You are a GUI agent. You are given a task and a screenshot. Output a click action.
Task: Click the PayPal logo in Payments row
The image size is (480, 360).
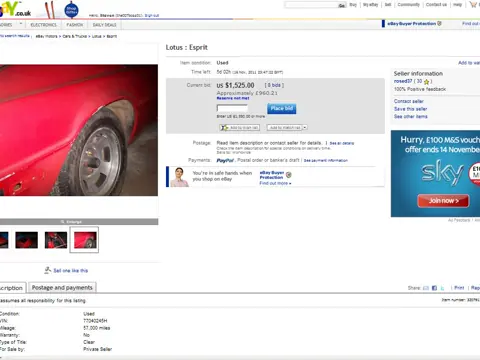pos(225,161)
